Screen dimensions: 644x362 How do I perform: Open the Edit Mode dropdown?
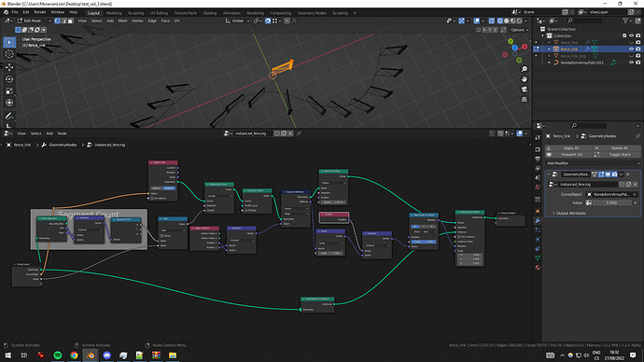coord(34,21)
